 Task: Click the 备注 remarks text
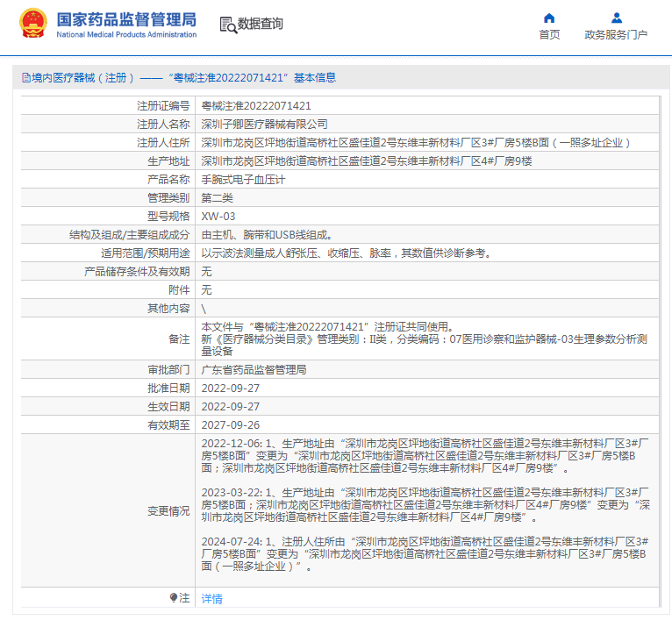[425, 339]
